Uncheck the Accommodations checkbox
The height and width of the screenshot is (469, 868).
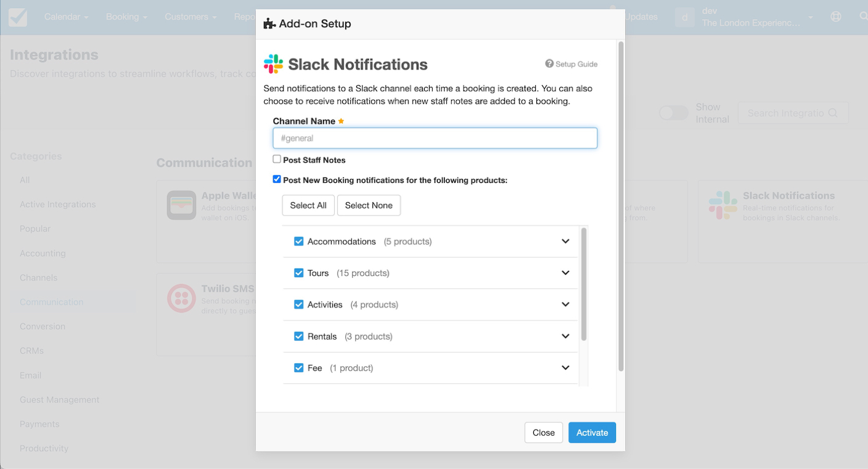[299, 242]
